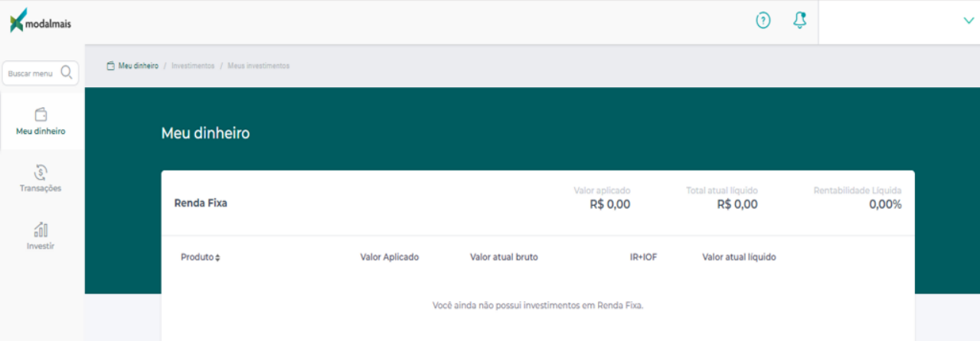The width and height of the screenshot is (980, 341).
Task: Click the modalmais logo
Action: pyautogui.click(x=41, y=21)
